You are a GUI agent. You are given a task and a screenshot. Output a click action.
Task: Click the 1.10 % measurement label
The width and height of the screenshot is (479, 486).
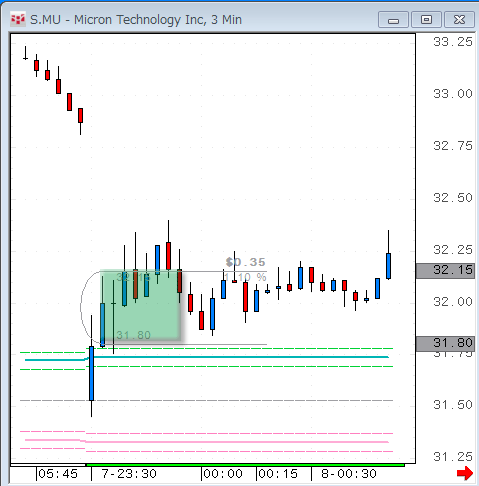(x=245, y=277)
